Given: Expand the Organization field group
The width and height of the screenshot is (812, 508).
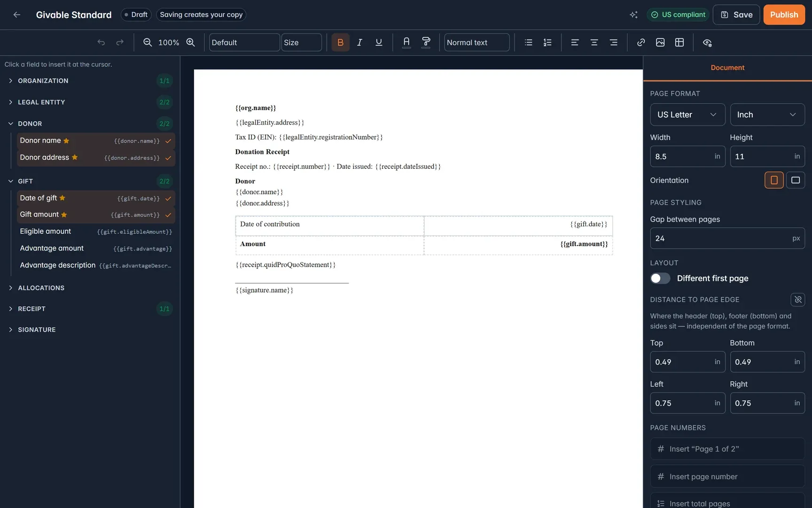Looking at the screenshot, I should point(90,81).
